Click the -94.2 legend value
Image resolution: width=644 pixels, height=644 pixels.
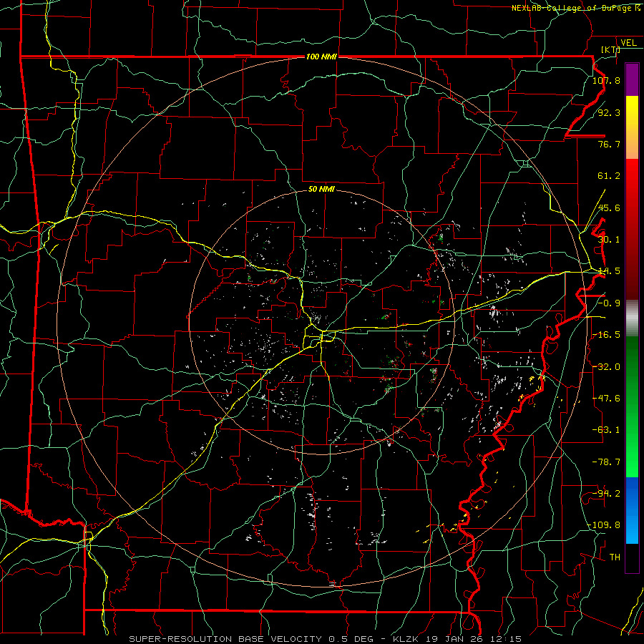tap(606, 494)
